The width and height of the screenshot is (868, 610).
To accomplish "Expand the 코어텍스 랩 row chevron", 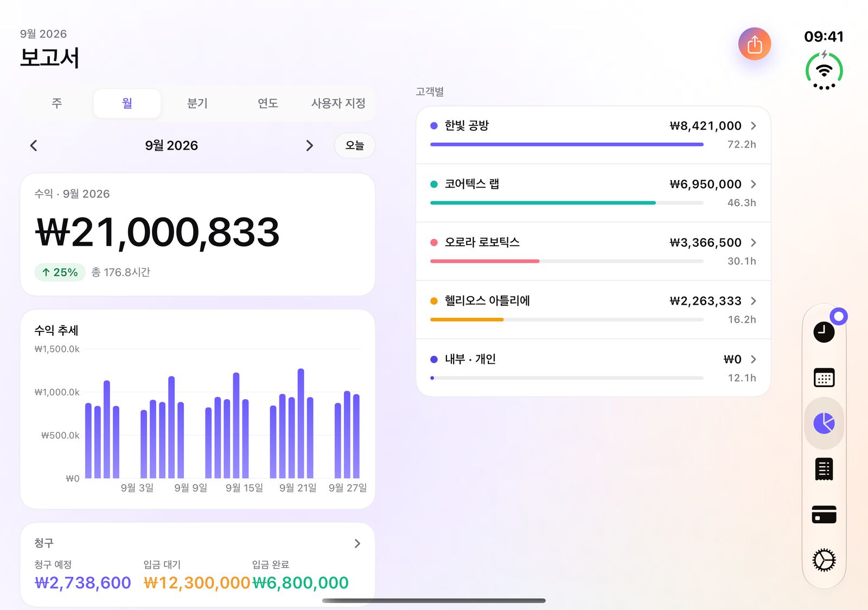I will pos(754,184).
